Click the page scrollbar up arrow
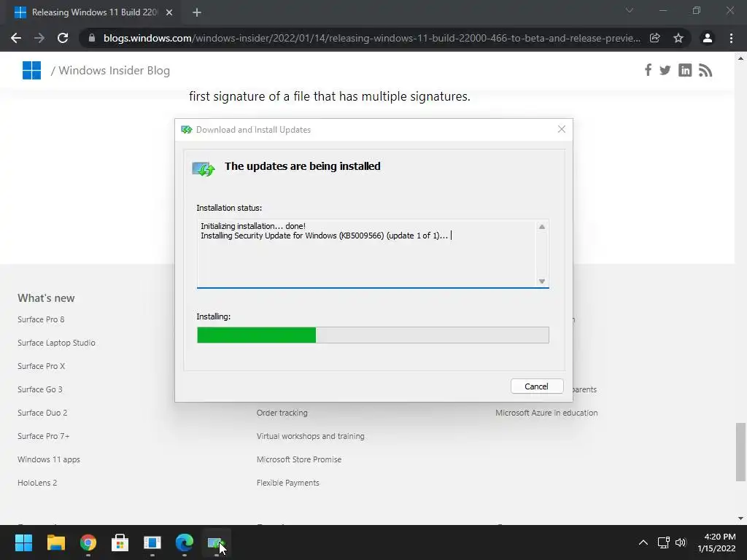The width and height of the screenshot is (747, 560). point(740,58)
